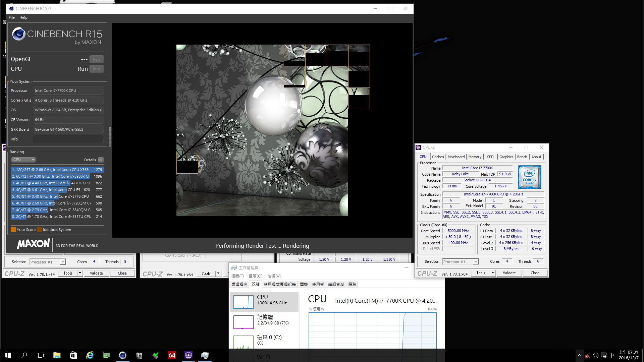Open Internet Explorer from taskbar
Image resolution: width=644 pixels, height=362 pixels.
[x=90, y=355]
